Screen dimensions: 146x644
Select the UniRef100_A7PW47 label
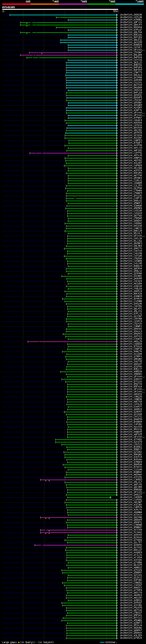131,118
